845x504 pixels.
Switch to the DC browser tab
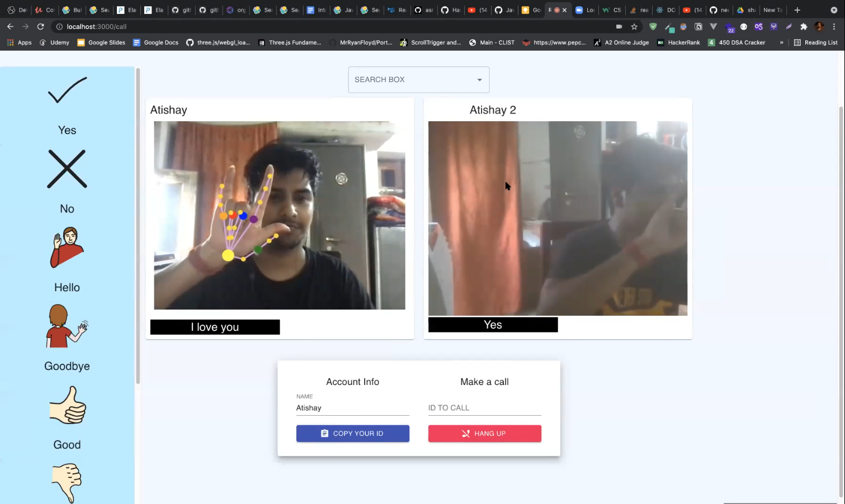pyautogui.click(x=665, y=10)
